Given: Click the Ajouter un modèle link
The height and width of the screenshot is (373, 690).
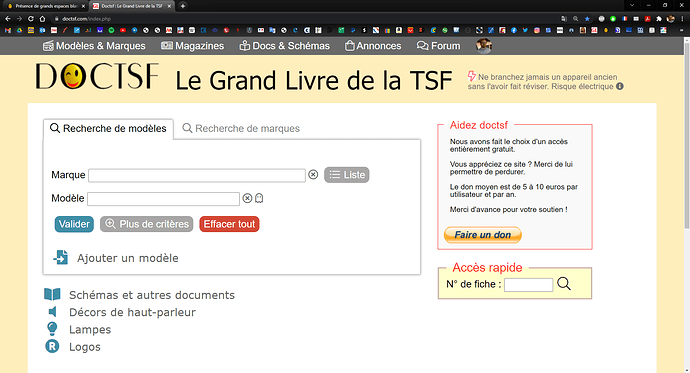Looking at the screenshot, I should pyautogui.click(x=128, y=258).
